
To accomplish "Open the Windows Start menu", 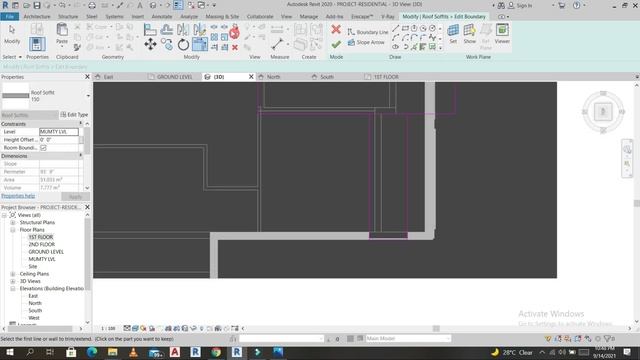I will point(9,352).
